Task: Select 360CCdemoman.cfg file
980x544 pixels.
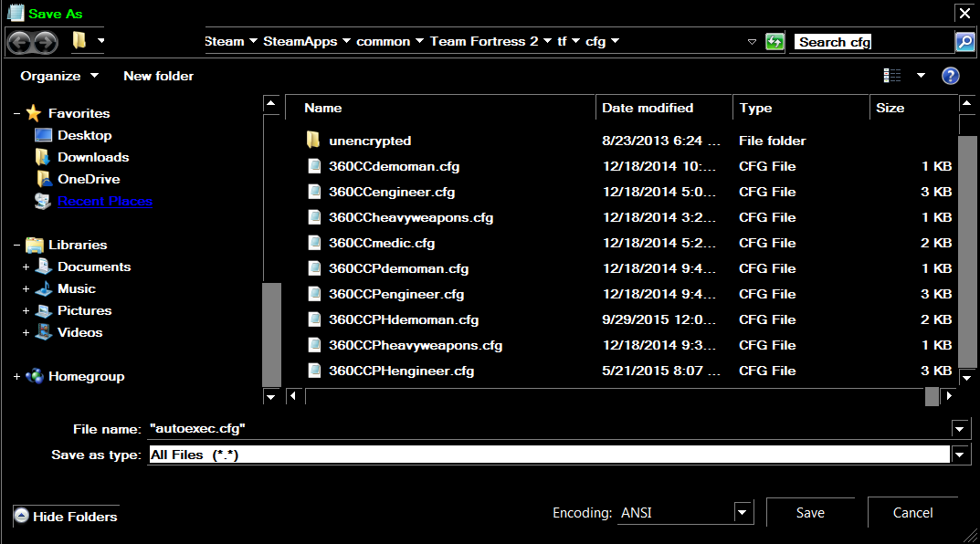Action: click(x=394, y=166)
